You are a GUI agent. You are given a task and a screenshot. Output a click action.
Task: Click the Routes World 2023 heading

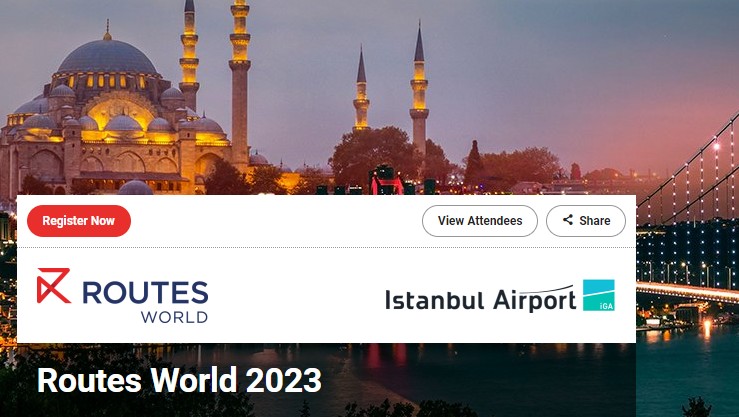point(179,380)
